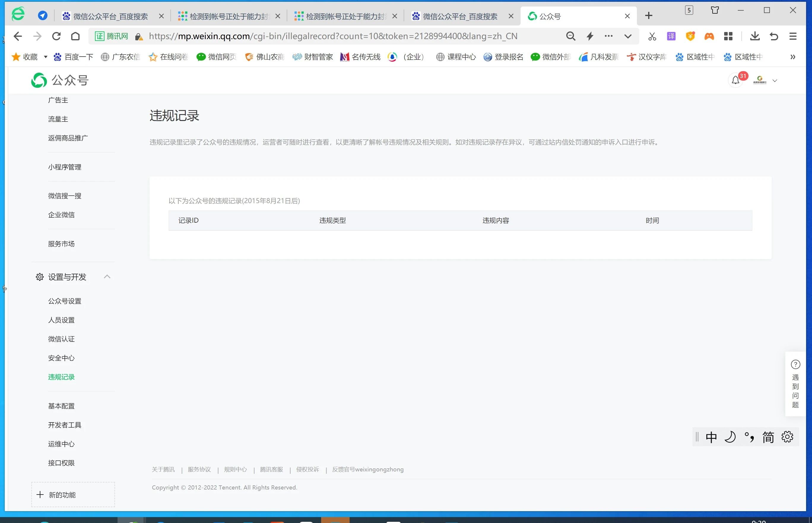The width and height of the screenshot is (812, 523).
Task: Switch to first 微信公众平台_百度搜索 tab
Action: pyautogui.click(x=110, y=16)
